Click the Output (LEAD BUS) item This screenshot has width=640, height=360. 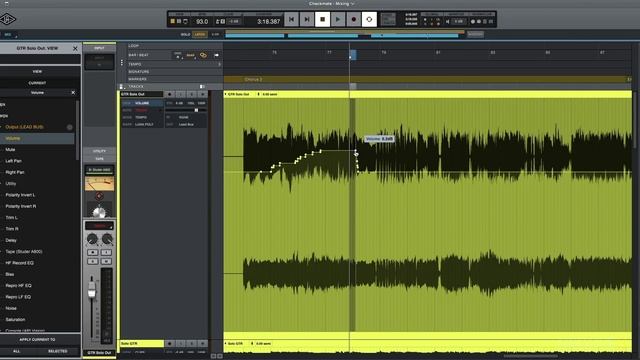(x=24, y=127)
